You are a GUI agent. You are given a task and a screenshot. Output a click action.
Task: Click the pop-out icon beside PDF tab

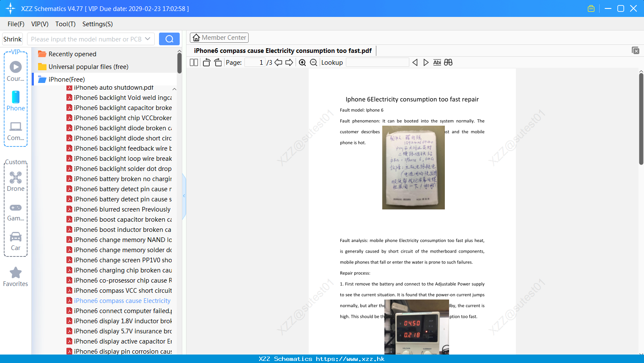click(636, 50)
